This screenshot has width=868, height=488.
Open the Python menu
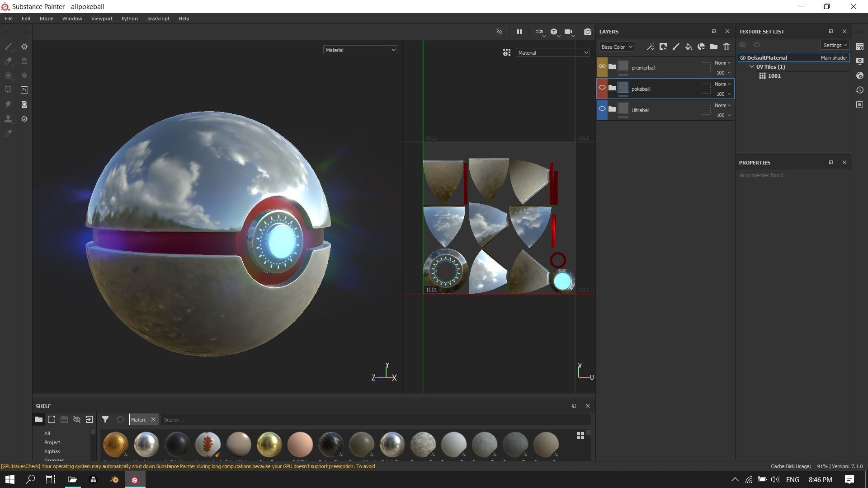pos(130,19)
